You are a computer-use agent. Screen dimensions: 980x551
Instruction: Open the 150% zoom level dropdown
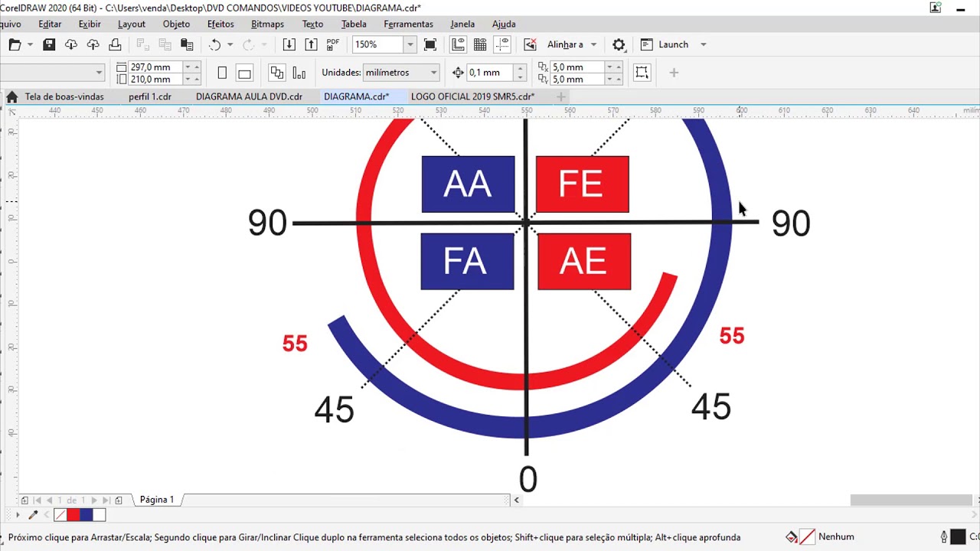point(410,44)
